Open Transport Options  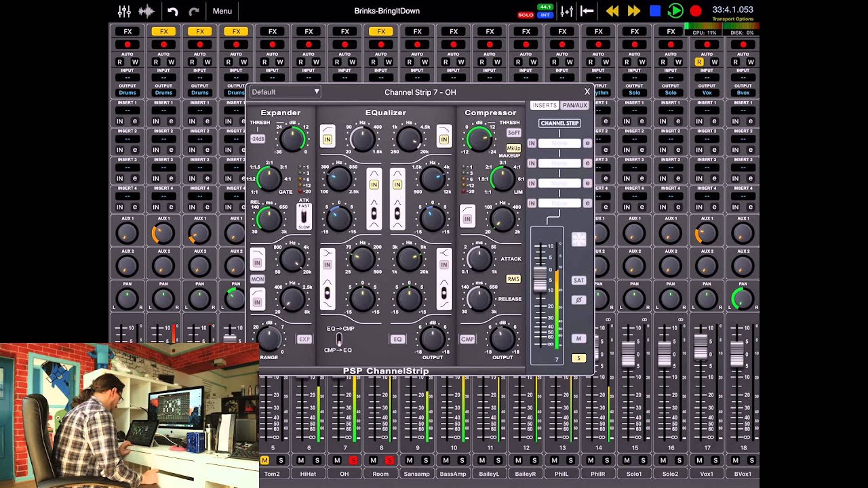(733, 19)
